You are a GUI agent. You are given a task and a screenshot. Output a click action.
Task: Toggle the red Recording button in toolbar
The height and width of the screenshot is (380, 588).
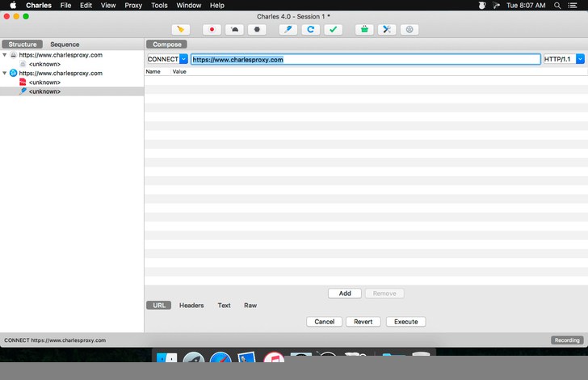pyautogui.click(x=212, y=29)
